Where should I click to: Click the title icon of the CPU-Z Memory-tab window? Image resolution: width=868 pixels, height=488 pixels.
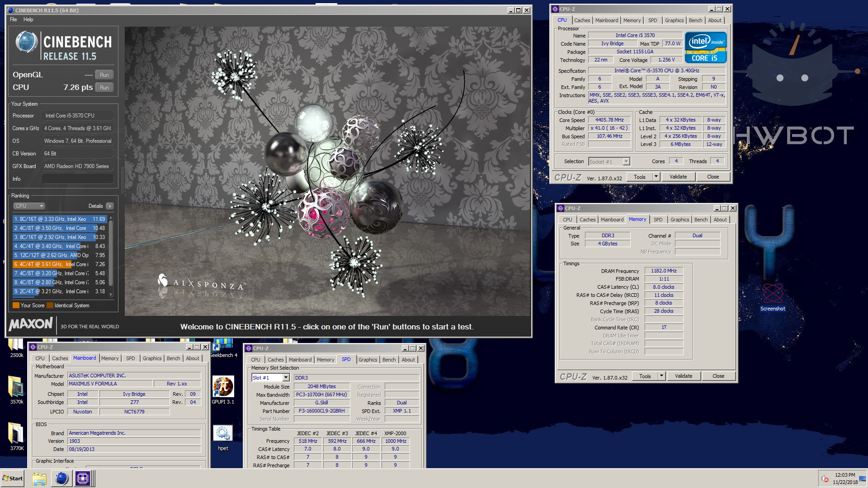[561, 208]
